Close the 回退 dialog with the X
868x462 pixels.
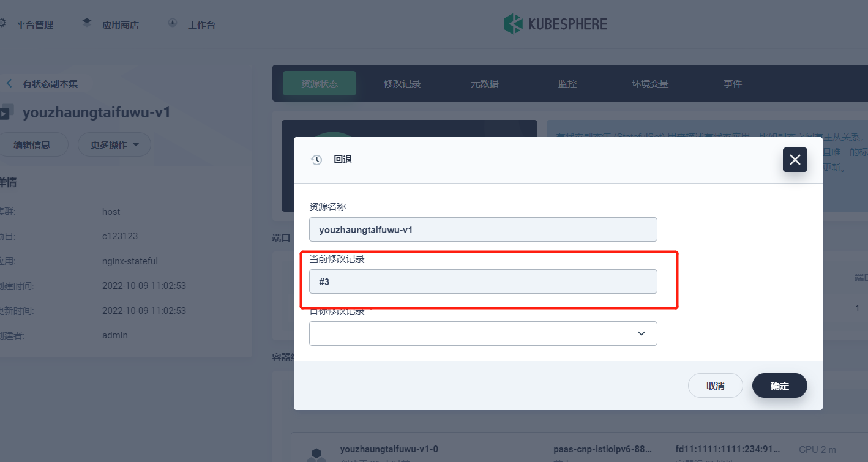tap(795, 159)
